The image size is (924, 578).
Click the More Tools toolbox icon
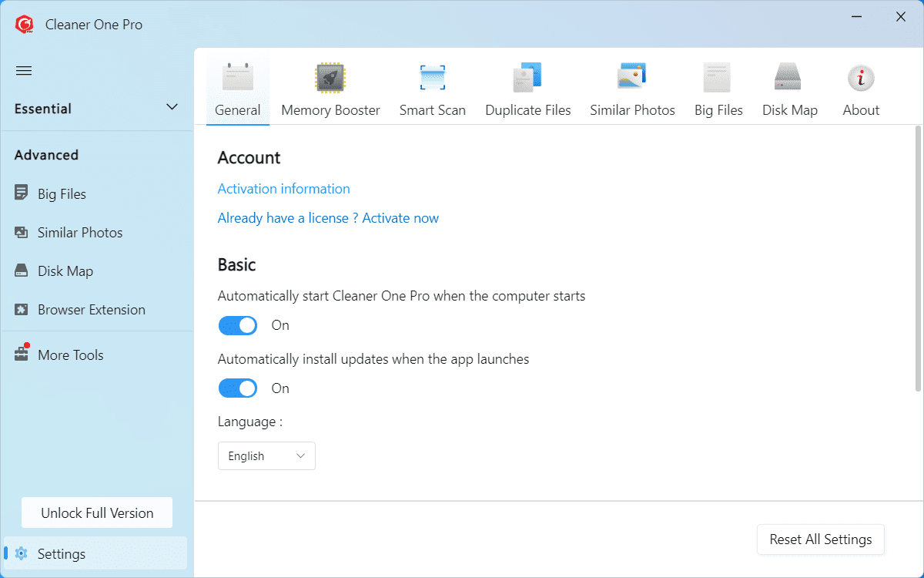22,354
